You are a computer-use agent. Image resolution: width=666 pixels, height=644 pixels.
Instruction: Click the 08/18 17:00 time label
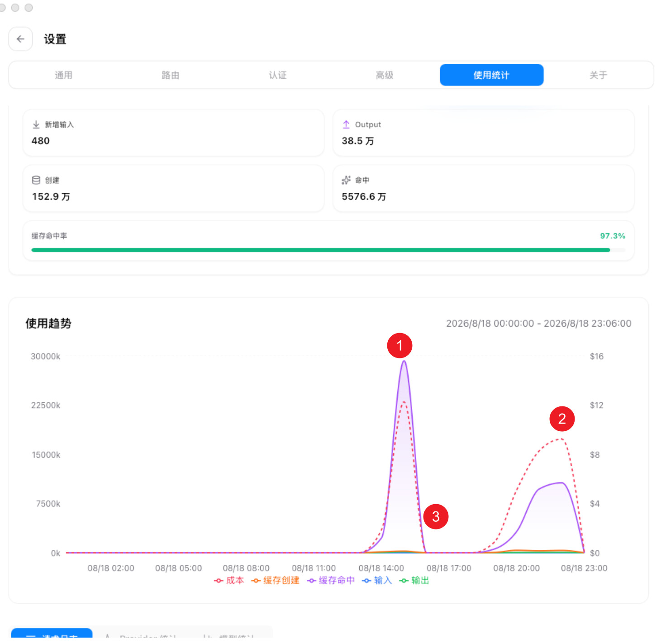449,568
